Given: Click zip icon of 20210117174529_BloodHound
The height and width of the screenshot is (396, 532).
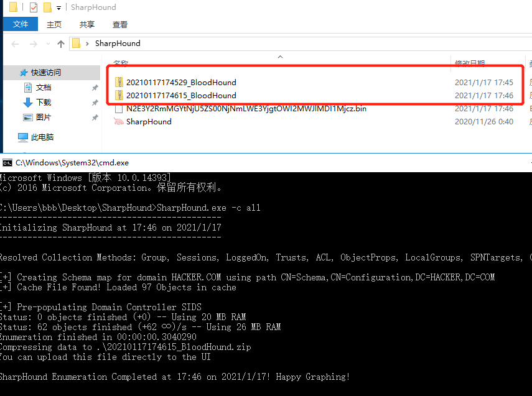Looking at the screenshot, I should click(119, 82).
